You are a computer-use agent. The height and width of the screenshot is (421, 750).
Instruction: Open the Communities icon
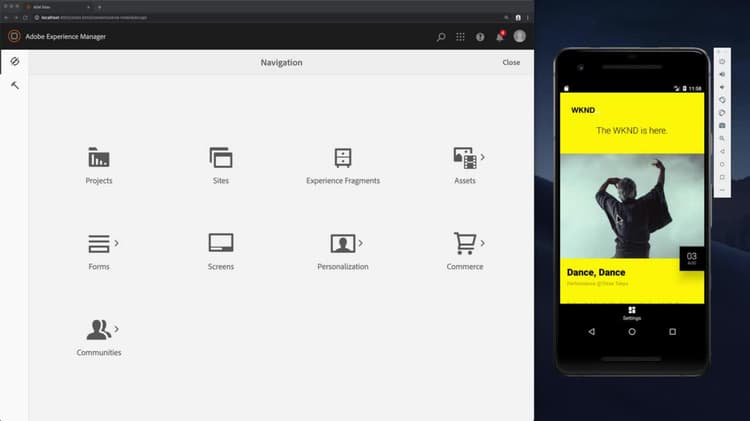pos(99,330)
